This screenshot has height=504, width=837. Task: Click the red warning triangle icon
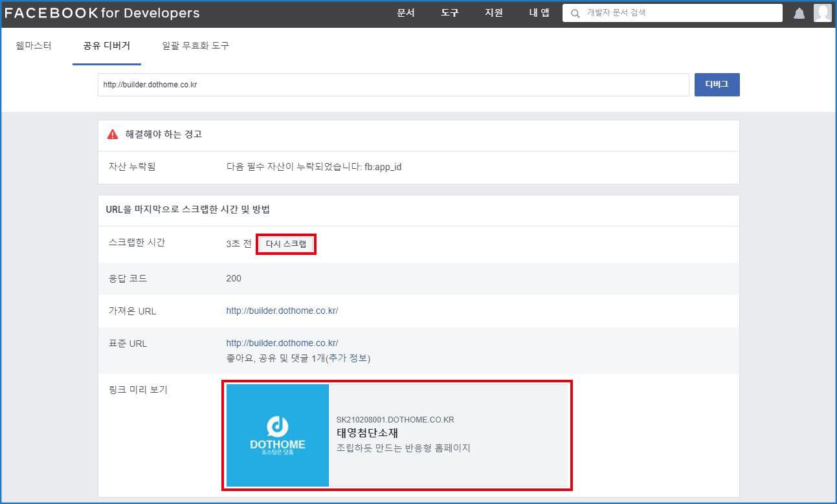tap(113, 134)
